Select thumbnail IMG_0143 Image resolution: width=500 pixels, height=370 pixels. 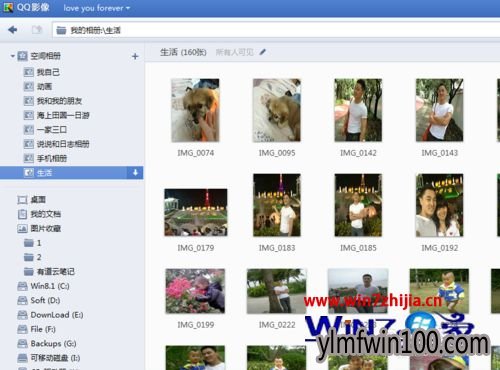tap(440, 110)
